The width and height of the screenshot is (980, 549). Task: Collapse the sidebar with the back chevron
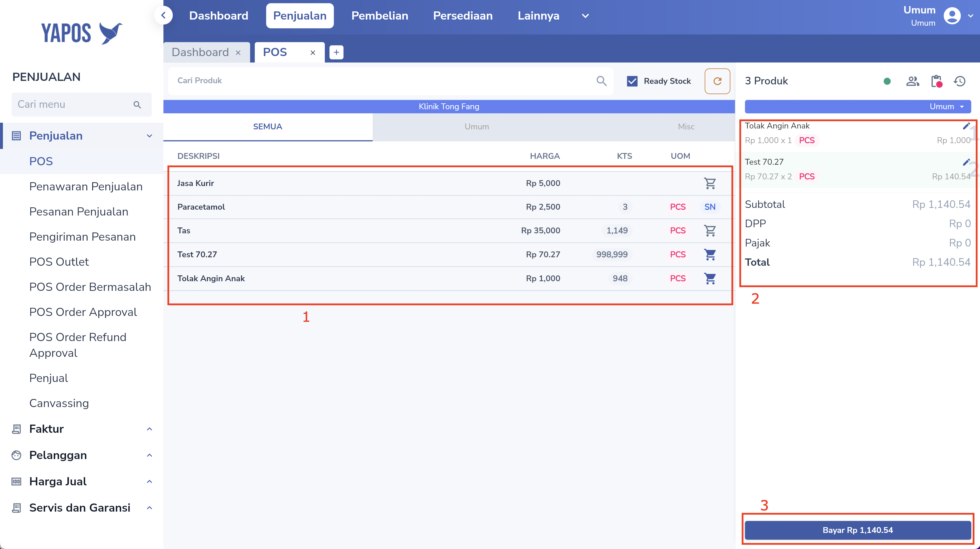click(x=164, y=15)
